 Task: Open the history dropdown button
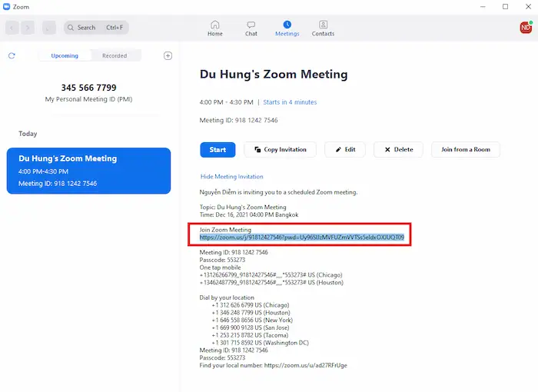coord(48,28)
